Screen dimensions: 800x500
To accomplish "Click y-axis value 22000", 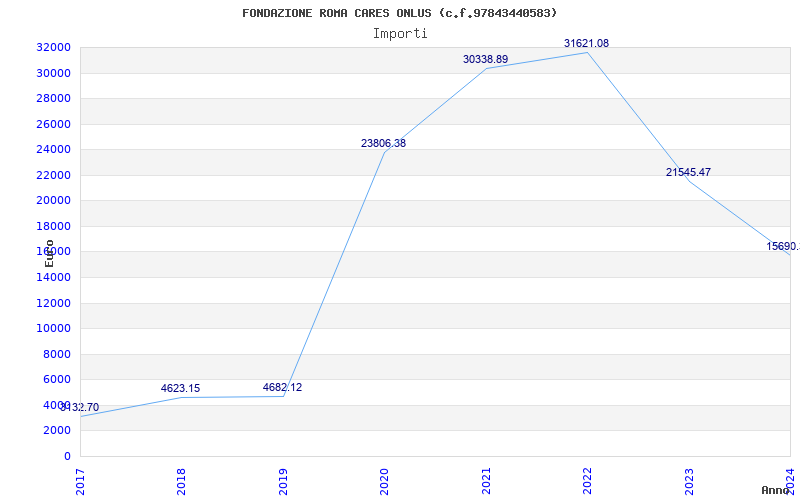I will pos(53,176).
